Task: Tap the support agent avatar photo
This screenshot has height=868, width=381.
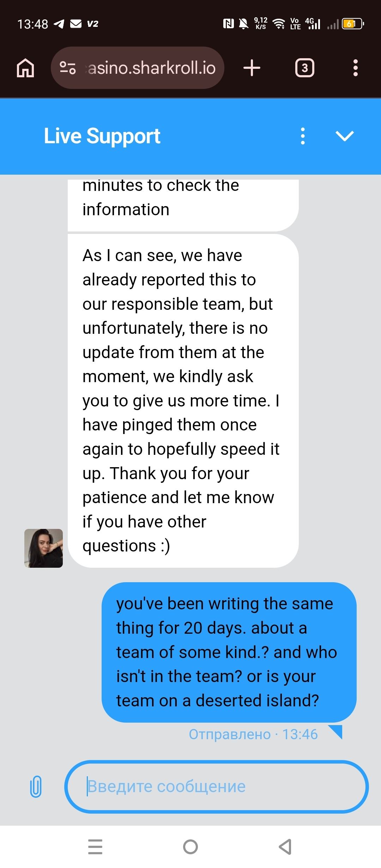Action: 43,548
